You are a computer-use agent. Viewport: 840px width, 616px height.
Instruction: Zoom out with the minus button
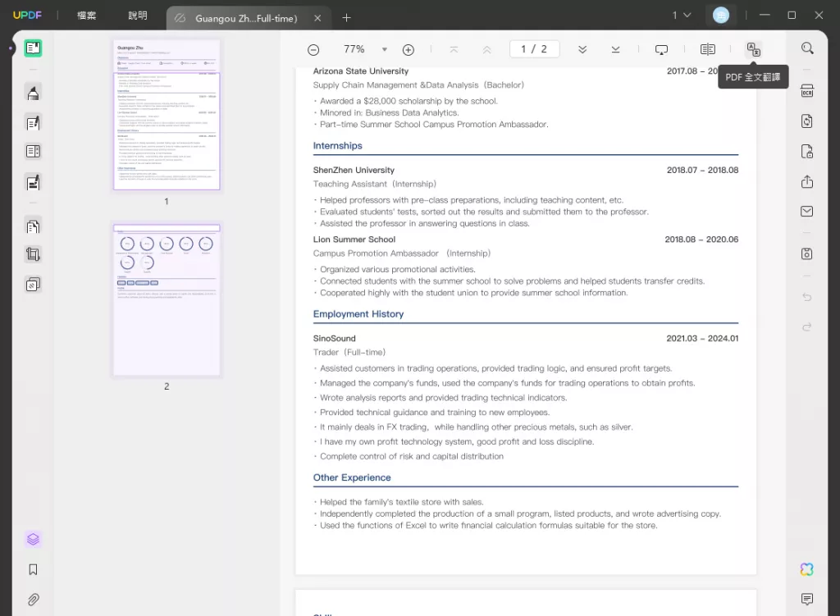pos(313,50)
